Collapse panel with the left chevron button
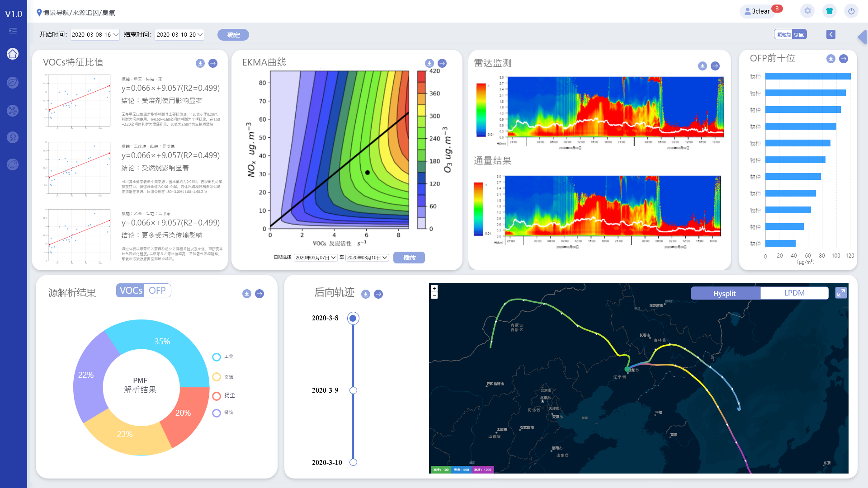The image size is (868, 488). 831,34
